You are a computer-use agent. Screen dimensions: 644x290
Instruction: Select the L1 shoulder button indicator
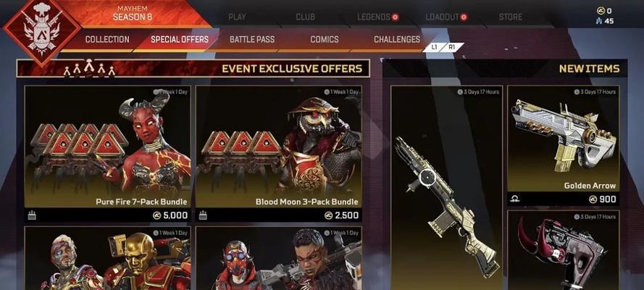pyautogui.click(x=434, y=47)
